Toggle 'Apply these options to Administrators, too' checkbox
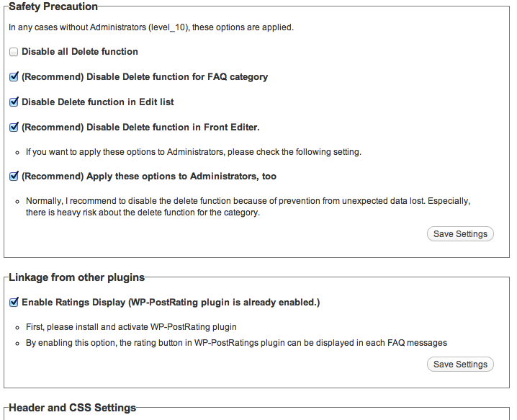Viewport: 517px width, 420px height. tap(14, 177)
